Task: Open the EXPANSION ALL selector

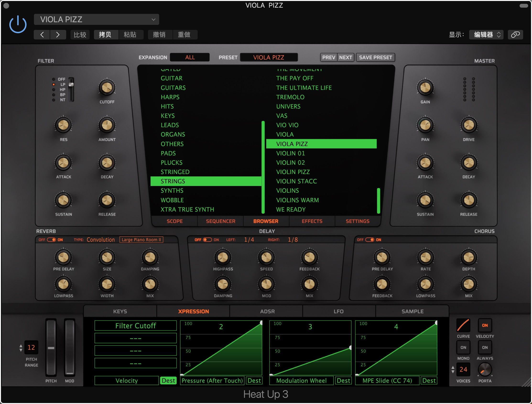Action: pos(190,57)
